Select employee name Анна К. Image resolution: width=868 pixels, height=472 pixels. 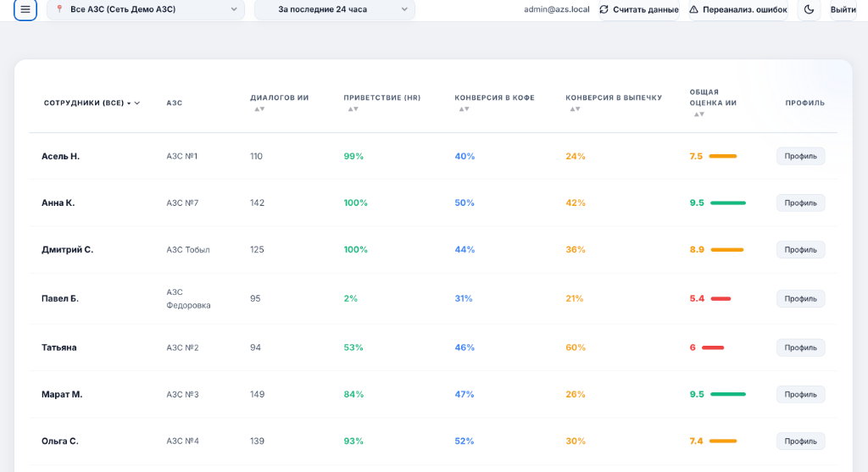(x=58, y=203)
